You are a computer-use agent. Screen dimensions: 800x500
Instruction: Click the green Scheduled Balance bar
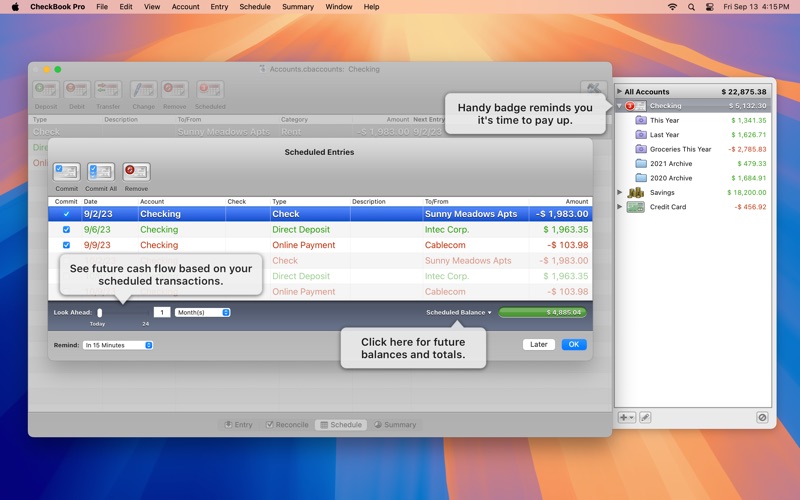point(542,312)
